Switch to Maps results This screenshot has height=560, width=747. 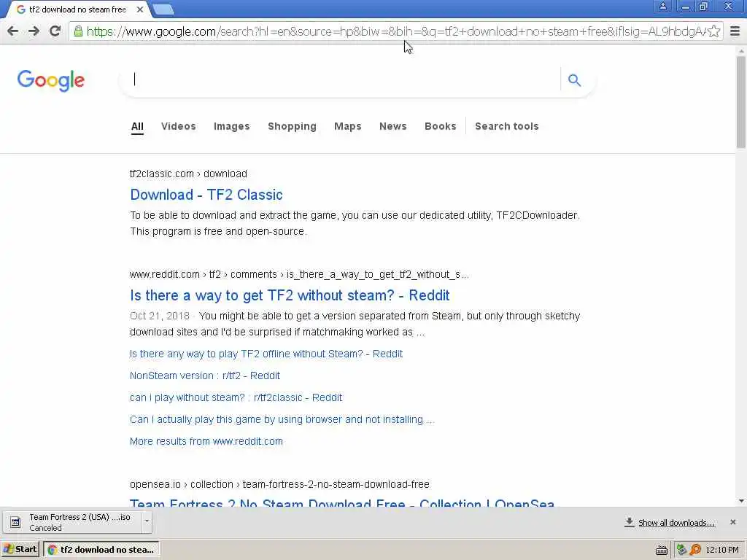pyautogui.click(x=348, y=126)
